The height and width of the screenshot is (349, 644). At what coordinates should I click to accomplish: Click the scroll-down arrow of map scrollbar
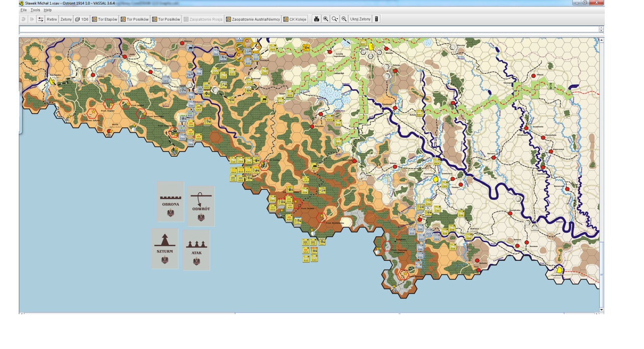coord(601,309)
